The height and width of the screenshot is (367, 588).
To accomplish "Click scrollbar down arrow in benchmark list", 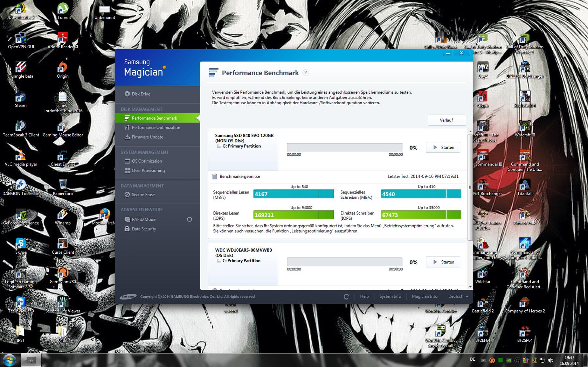I will click(x=470, y=287).
